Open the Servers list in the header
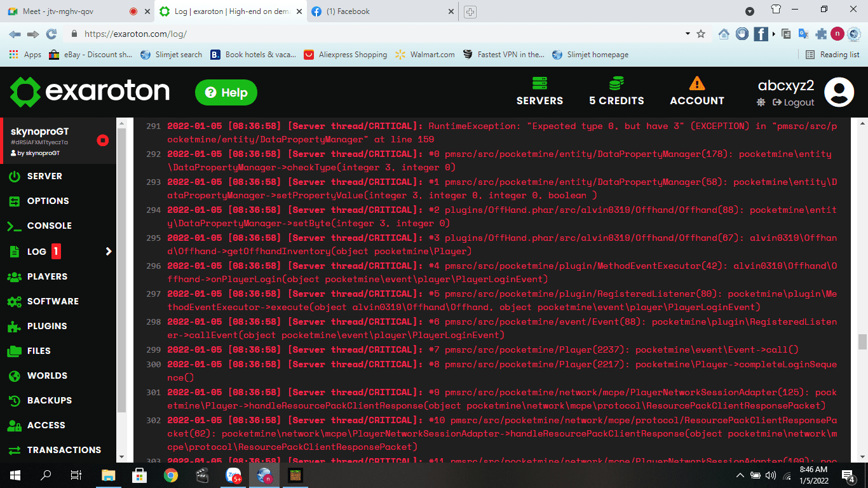 539,91
